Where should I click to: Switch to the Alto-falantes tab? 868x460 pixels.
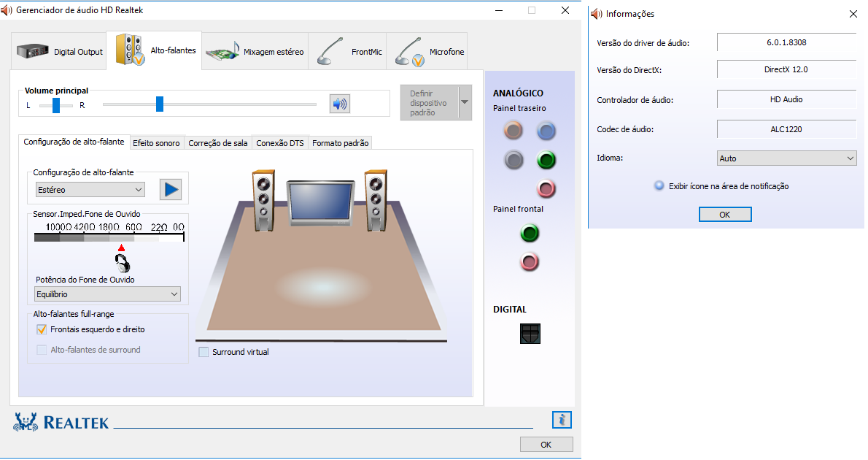pos(154,50)
